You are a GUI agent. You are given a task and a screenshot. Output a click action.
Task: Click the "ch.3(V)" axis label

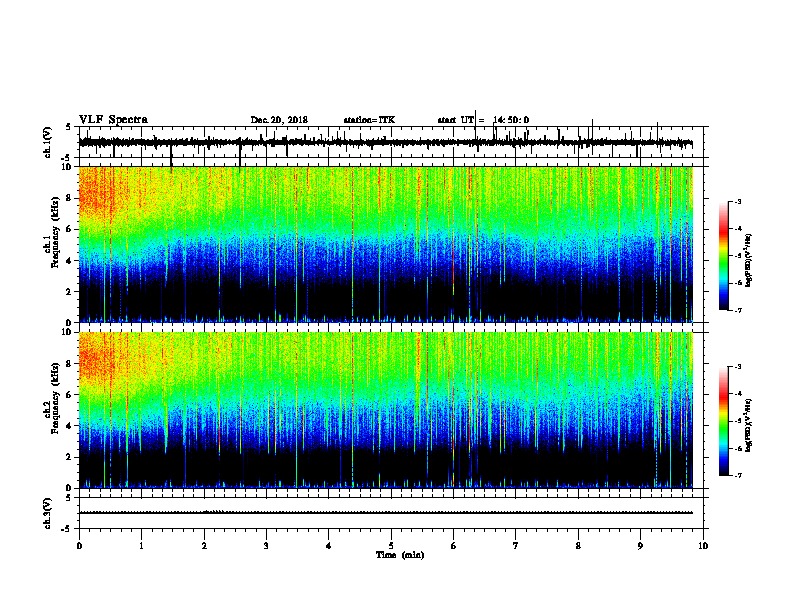(x=48, y=513)
